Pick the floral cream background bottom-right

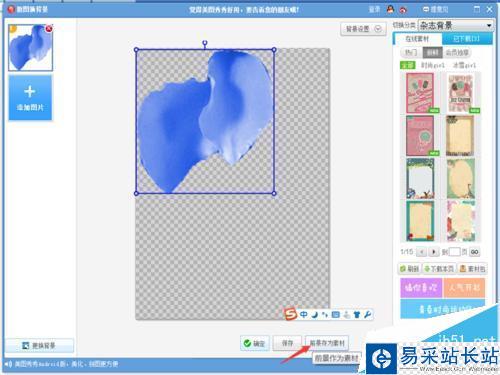[x=461, y=221]
